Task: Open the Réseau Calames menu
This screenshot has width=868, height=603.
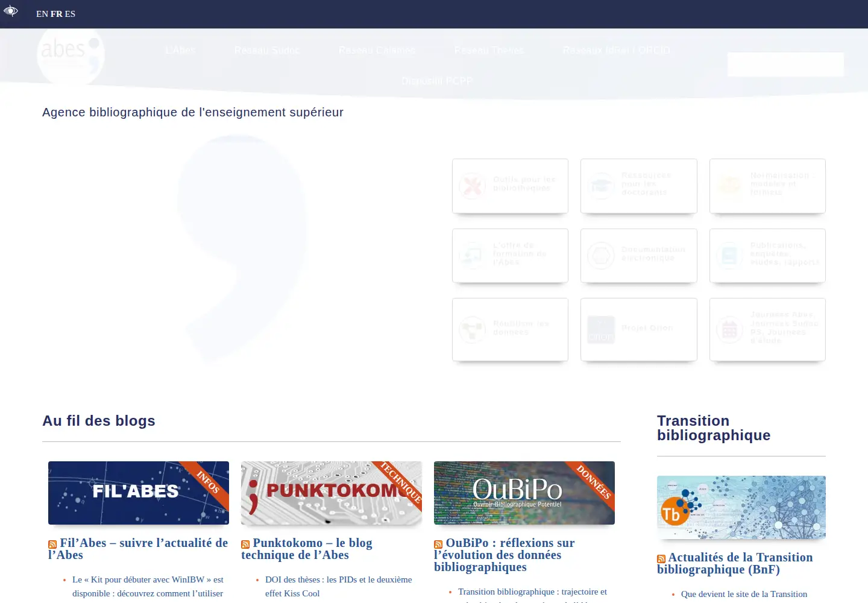Action: pyautogui.click(x=377, y=50)
